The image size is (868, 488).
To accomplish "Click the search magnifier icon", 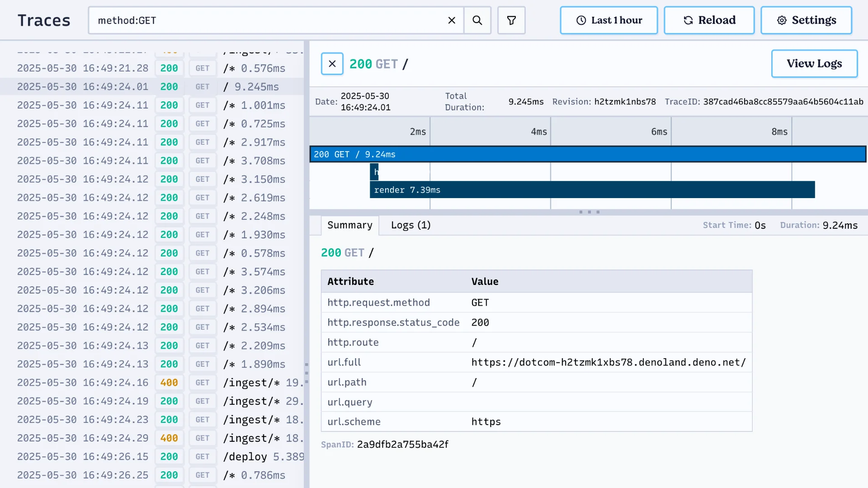I will [477, 20].
